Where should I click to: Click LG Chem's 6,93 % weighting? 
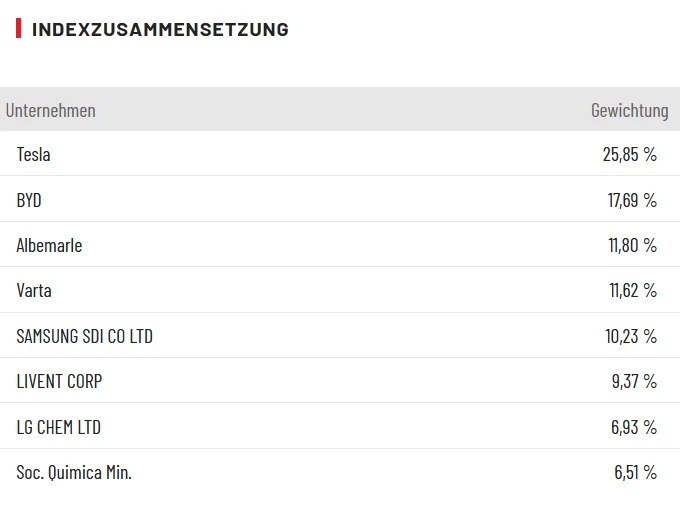pos(634,427)
